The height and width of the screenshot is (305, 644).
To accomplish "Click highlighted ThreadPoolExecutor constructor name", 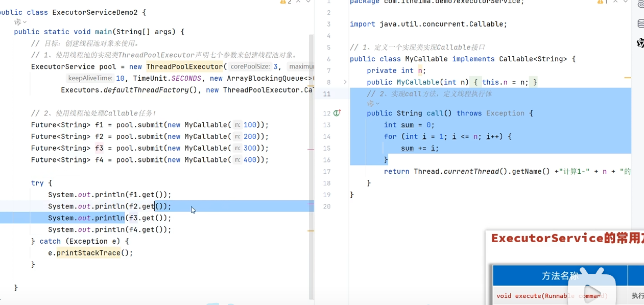I will coord(185,66).
